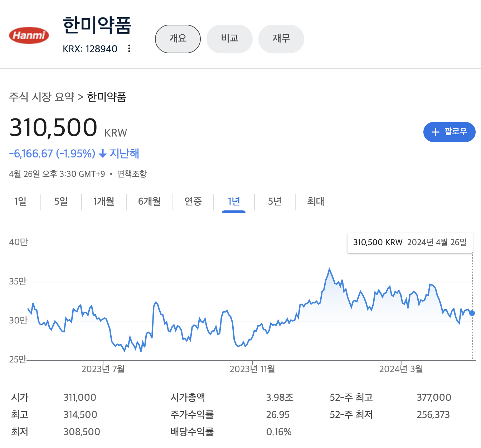Open the three-dot menu beside KRX: 128940
Image resolution: width=481 pixels, height=448 pixels.
(129, 48)
